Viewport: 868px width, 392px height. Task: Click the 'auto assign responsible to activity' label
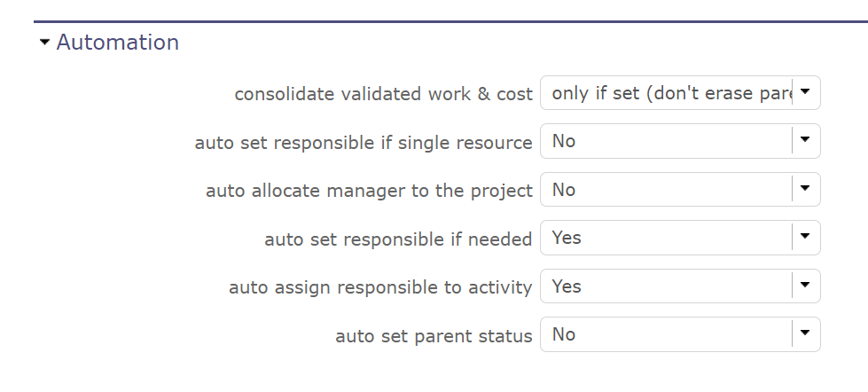click(x=380, y=287)
